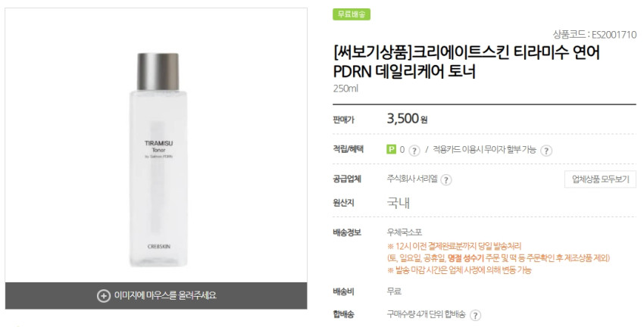Click the green P point icon
The width and height of the screenshot is (644, 327).
pyautogui.click(x=392, y=149)
